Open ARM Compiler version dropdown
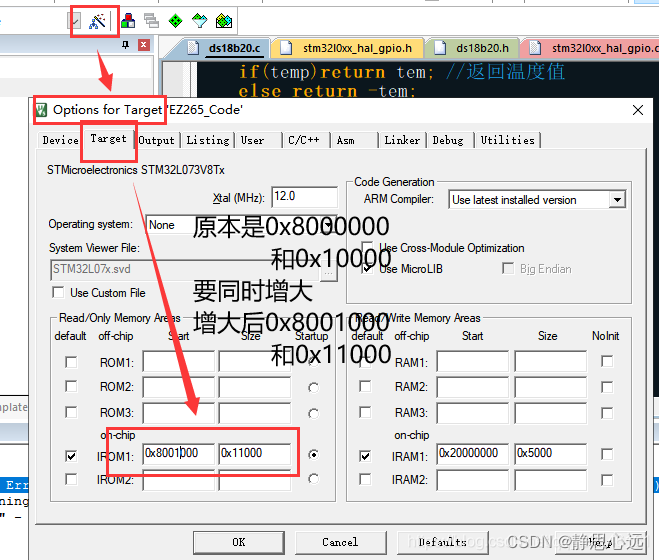659x560 pixels. [x=617, y=200]
